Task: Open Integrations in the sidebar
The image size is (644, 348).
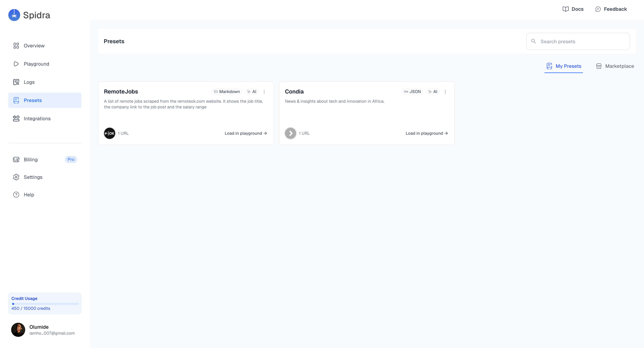Action: [x=37, y=118]
